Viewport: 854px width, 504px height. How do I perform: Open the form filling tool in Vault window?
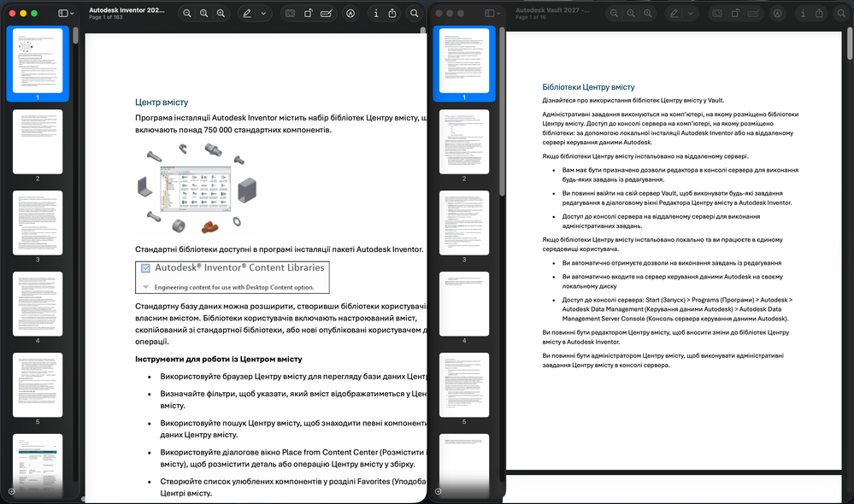[717, 14]
